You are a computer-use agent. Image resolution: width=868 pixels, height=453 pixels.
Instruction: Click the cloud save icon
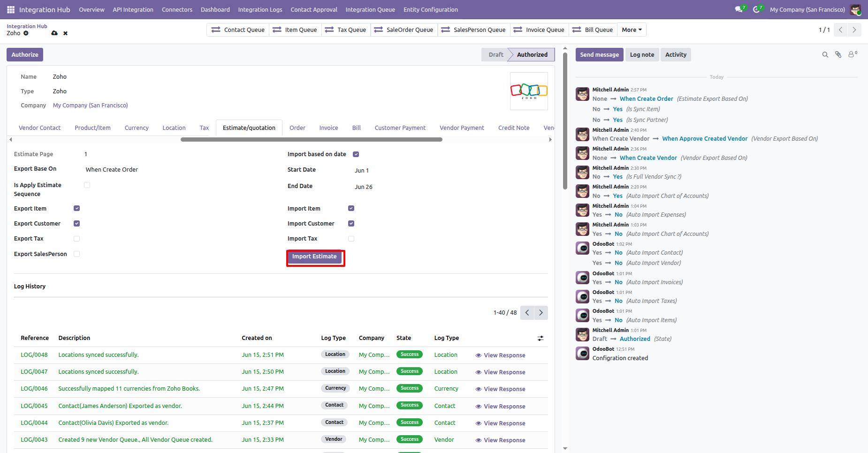[54, 33]
